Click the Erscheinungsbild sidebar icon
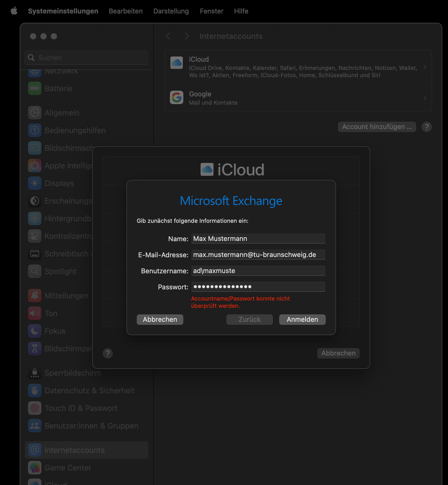448x485 pixels. [x=35, y=201]
